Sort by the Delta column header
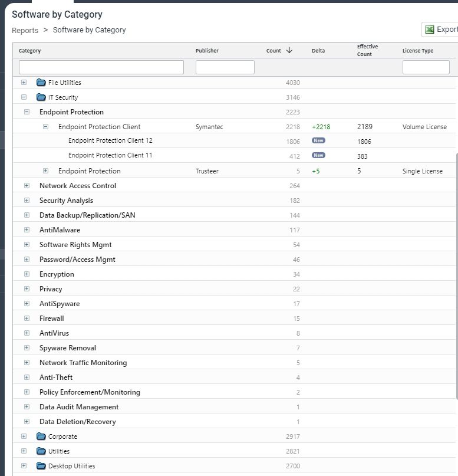The image size is (458, 476). (318, 51)
